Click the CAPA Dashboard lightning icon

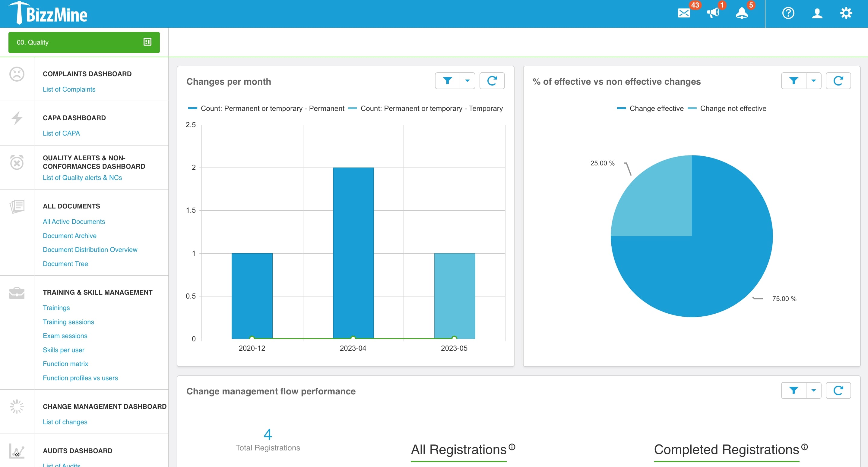pos(17,118)
